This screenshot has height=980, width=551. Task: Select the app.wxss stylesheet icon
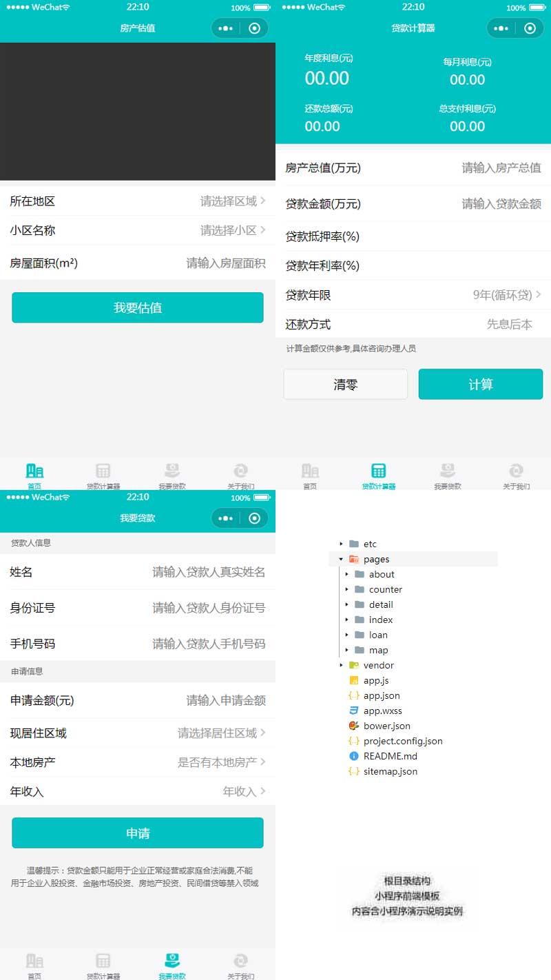[354, 711]
